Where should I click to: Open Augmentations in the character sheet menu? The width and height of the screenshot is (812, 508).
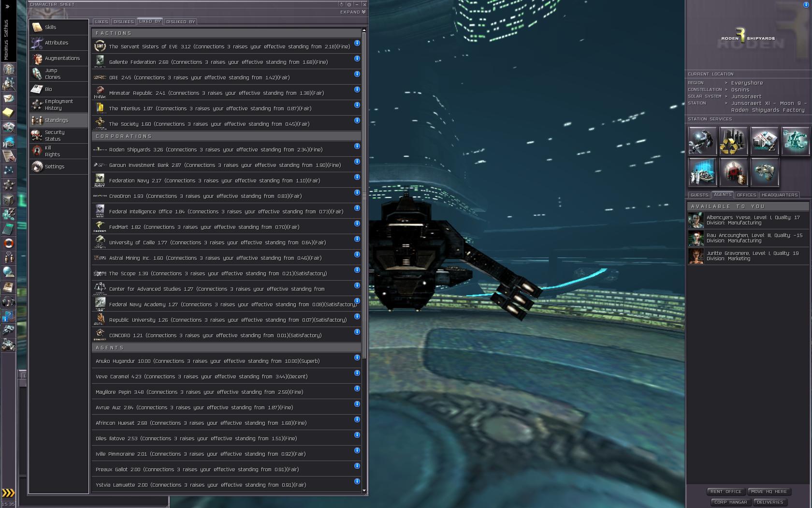pos(58,58)
